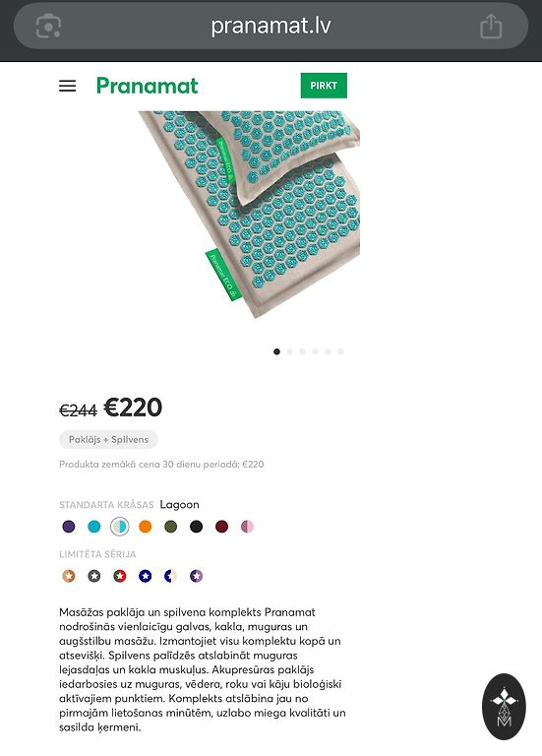Select the bronze star limited edition color
Viewport: 542px width, 756px height.
pyautogui.click(x=69, y=576)
